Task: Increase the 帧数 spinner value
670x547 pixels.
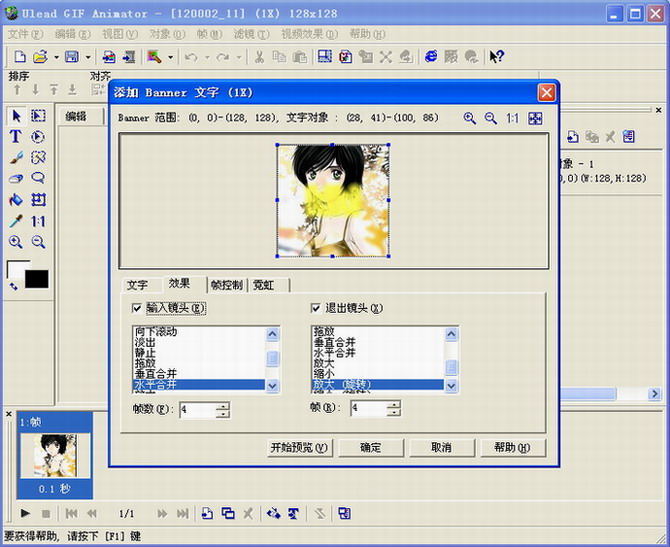Action: pyautogui.click(x=223, y=406)
